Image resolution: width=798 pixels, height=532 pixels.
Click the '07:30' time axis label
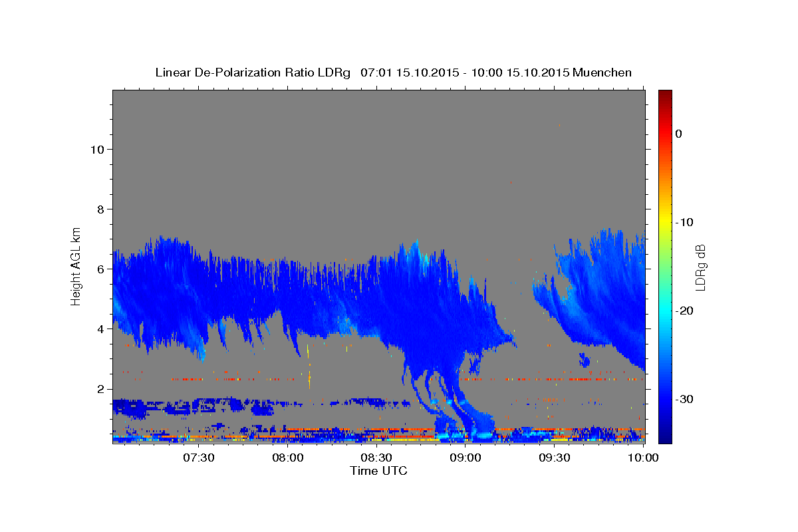click(x=198, y=458)
